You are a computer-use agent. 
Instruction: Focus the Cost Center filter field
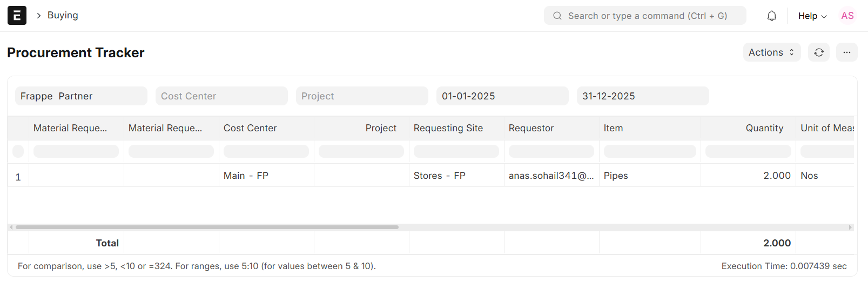pos(221,96)
